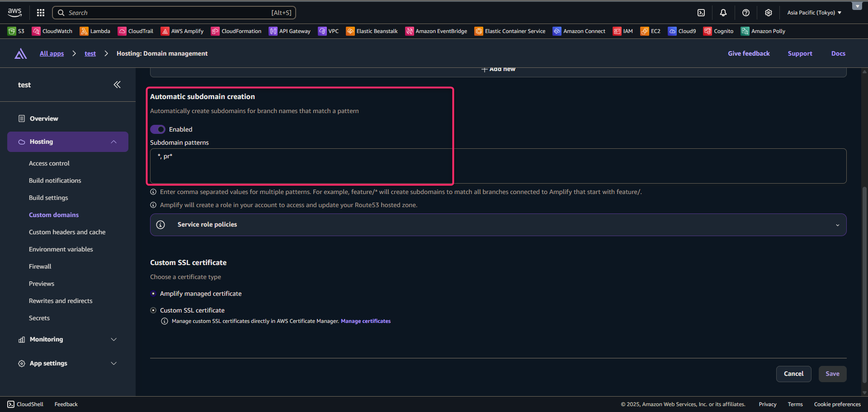Open the test app breadcrumb link
Screen dimensions: 868x412
click(90, 53)
